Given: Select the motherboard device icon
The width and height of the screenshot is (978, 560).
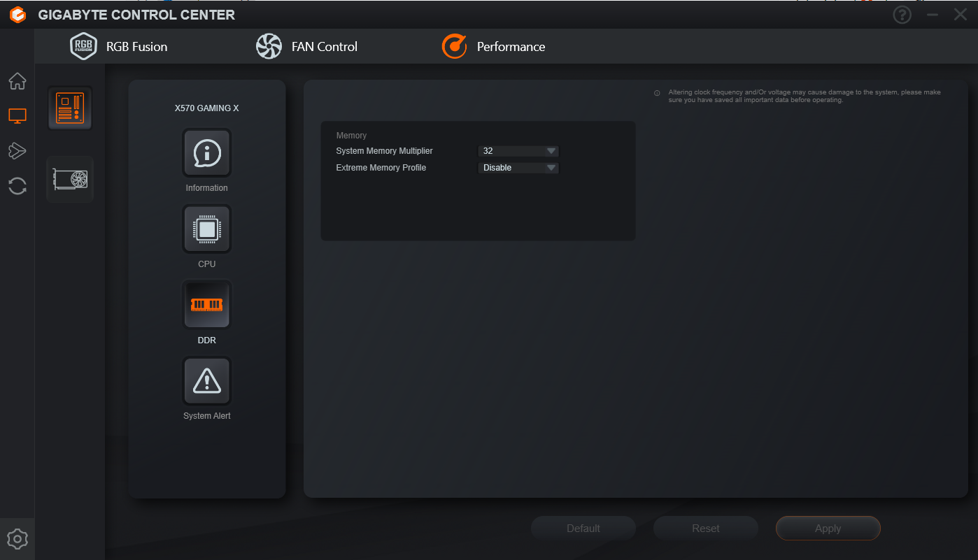Looking at the screenshot, I should click(70, 108).
